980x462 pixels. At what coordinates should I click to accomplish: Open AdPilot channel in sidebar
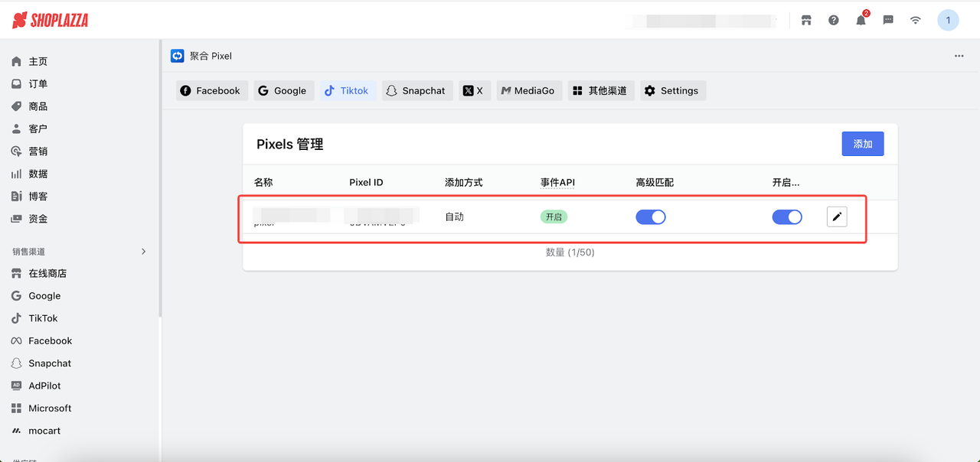[45, 386]
